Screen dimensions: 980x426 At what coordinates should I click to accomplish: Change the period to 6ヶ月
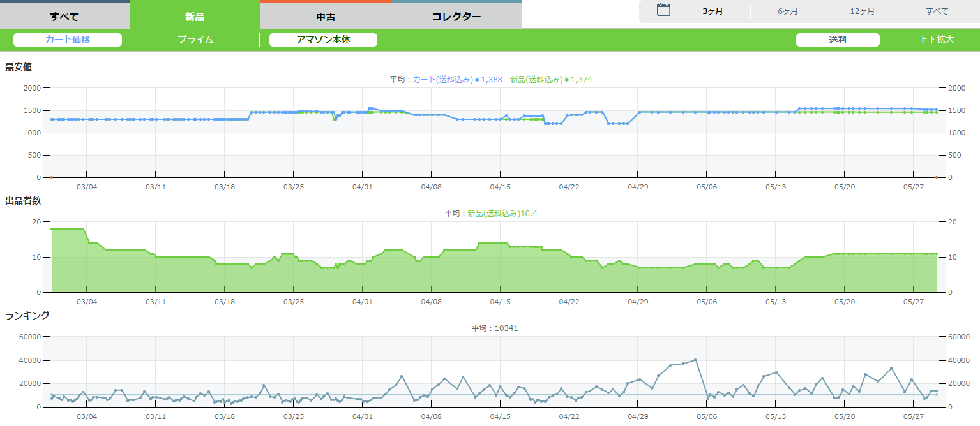tap(787, 11)
